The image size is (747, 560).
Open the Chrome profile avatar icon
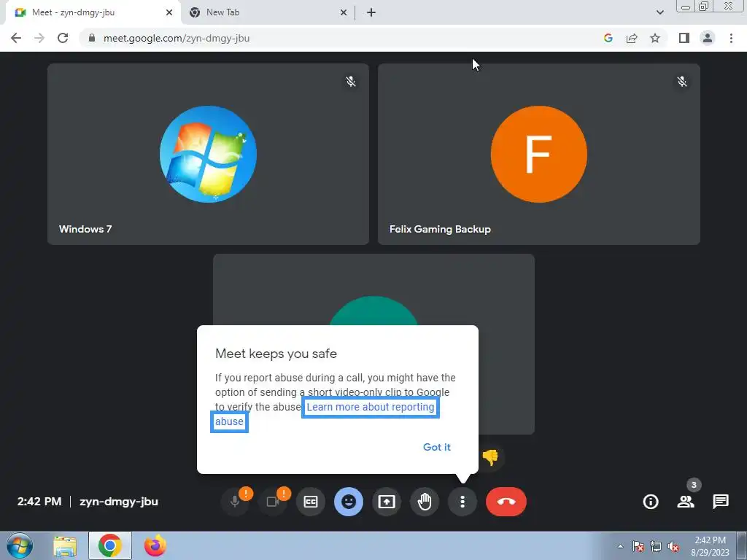708,38
